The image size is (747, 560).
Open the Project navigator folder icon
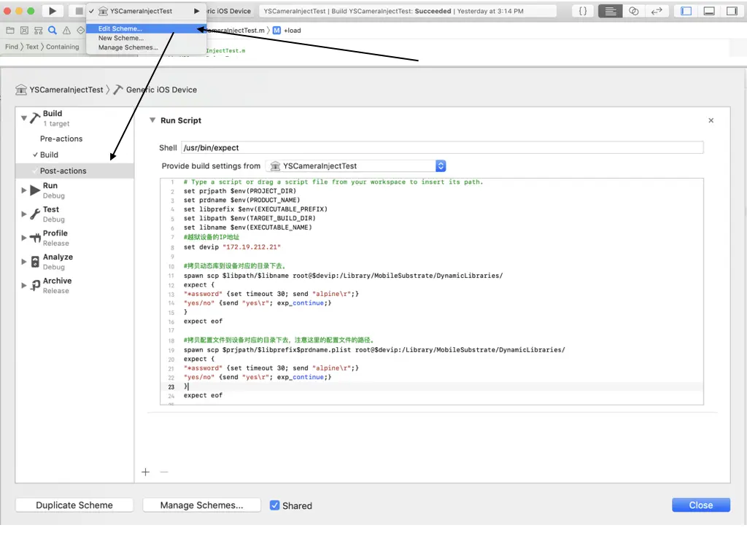tap(10, 31)
